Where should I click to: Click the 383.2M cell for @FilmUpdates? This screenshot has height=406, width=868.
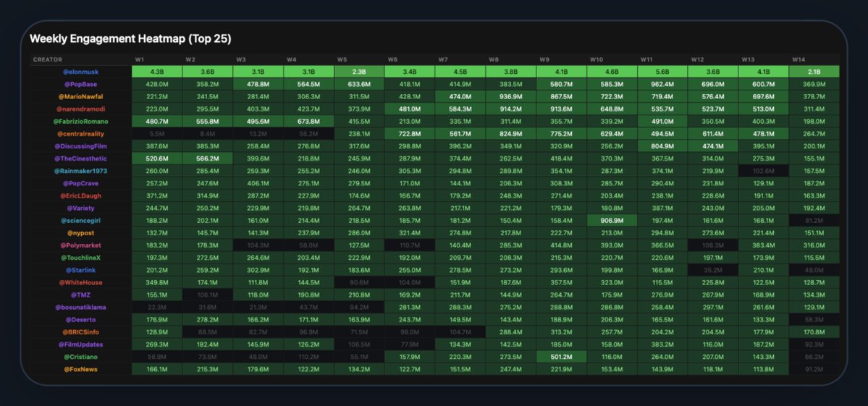tap(662, 344)
